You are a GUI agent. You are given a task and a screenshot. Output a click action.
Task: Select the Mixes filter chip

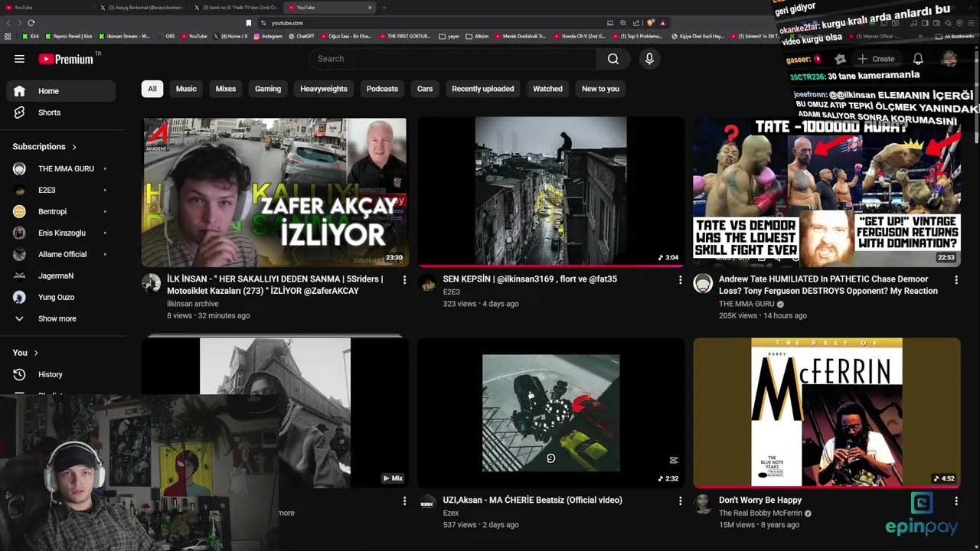point(226,89)
